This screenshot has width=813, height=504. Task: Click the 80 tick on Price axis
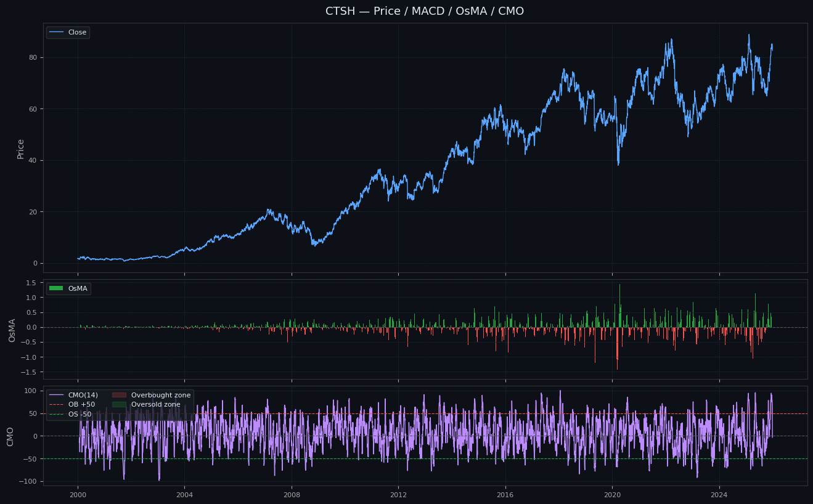(x=33, y=57)
